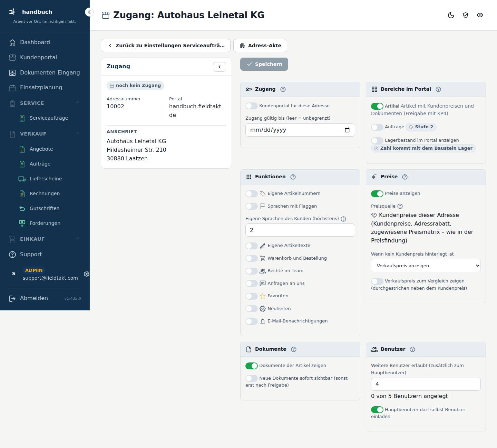Open the Adress-Akte button

(260, 46)
